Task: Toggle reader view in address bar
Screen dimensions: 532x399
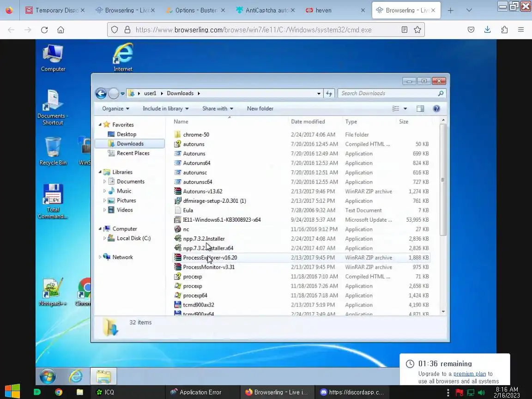Action: (x=405, y=30)
